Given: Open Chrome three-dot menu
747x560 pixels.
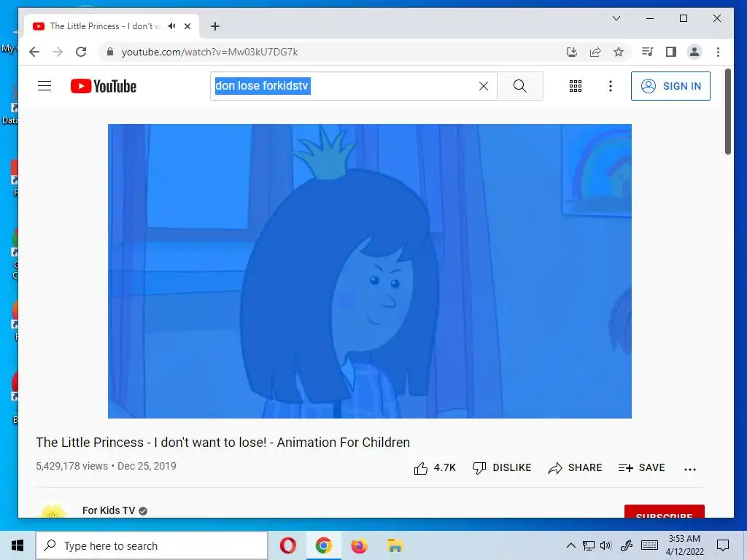Looking at the screenshot, I should pos(718,52).
